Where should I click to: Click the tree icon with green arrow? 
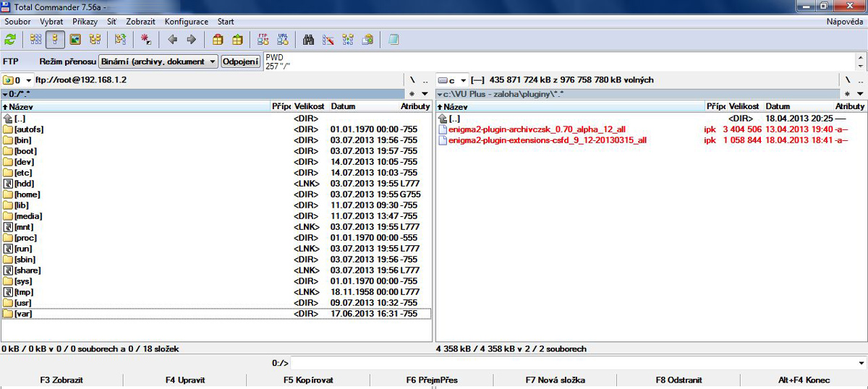(121, 40)
